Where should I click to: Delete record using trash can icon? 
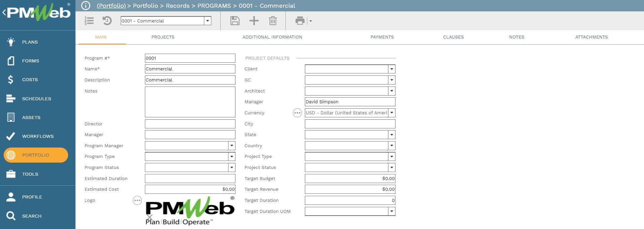point(273,21)
